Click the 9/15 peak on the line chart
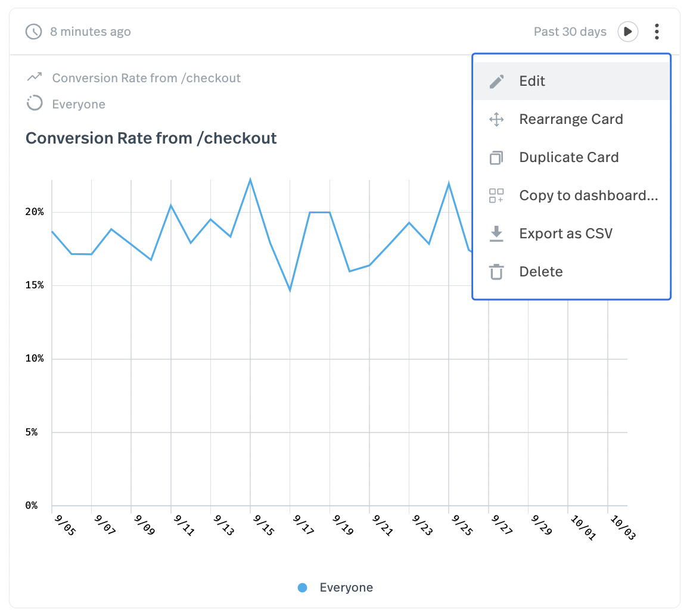 (x=250, y=179)
